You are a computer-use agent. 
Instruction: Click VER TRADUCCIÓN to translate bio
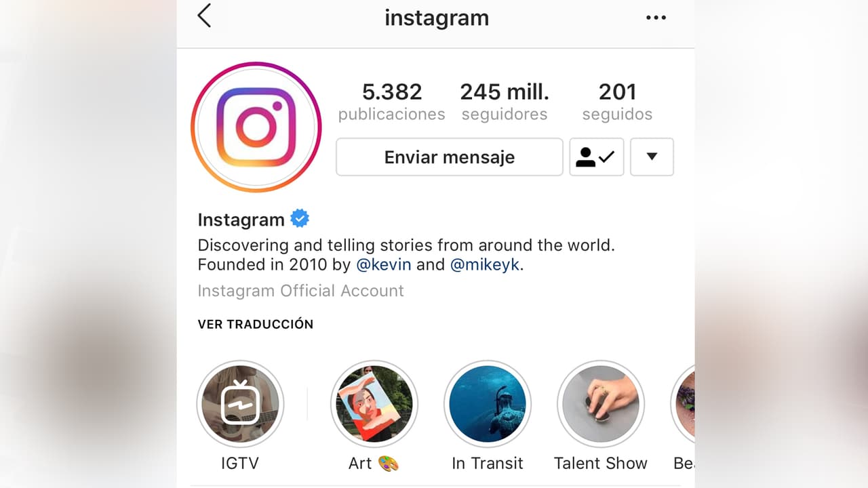pyautogui.click(x=256, y=324)
